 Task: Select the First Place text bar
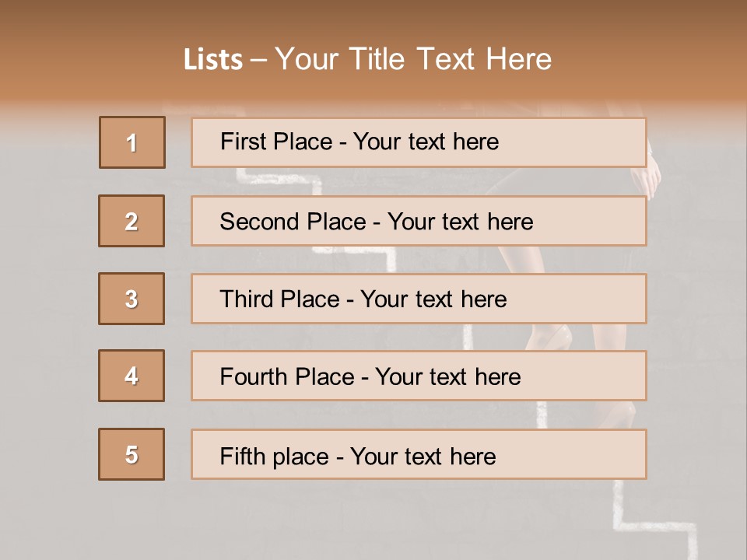(x=419, y=142)
